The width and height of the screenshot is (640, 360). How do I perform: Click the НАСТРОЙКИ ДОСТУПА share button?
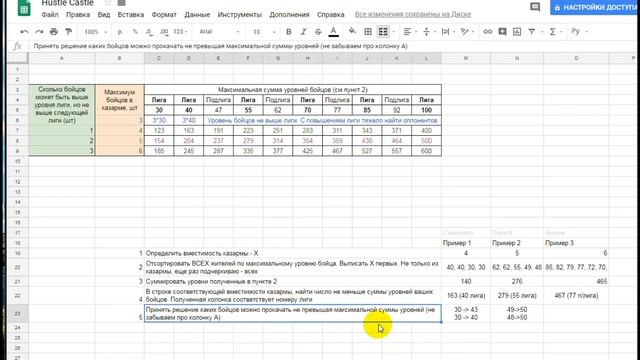coord(595,7)
